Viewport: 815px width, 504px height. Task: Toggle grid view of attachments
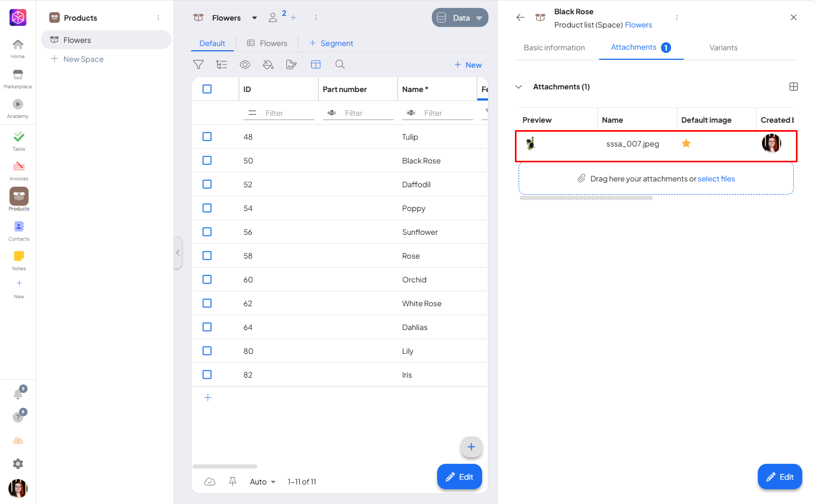[793, 87]
